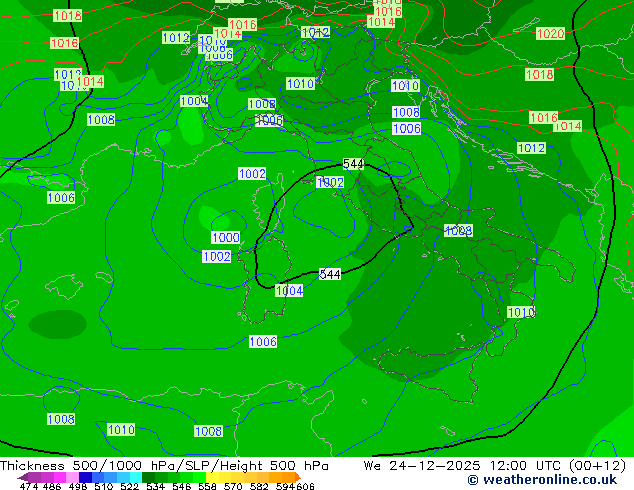
Task: Click the 1010 label above the stacked 1008 and 1006
Action: click(406, 86)
